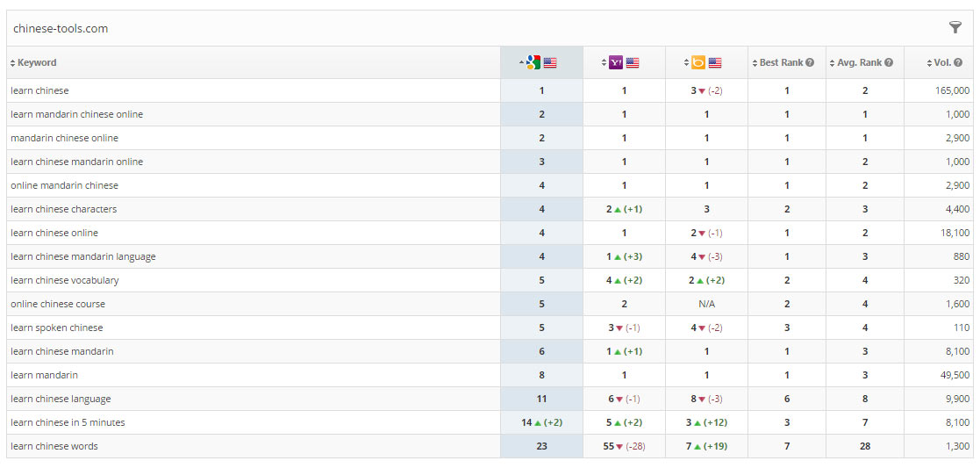
Task: Click the Best Rank help question icon
Action: (810, 63)
